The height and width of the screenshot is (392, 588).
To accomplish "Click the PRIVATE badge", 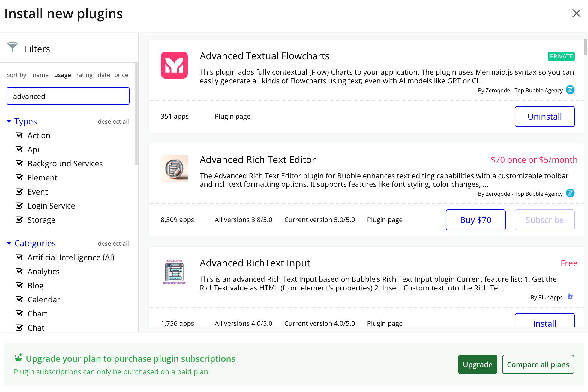I will [x=561, y=56].
